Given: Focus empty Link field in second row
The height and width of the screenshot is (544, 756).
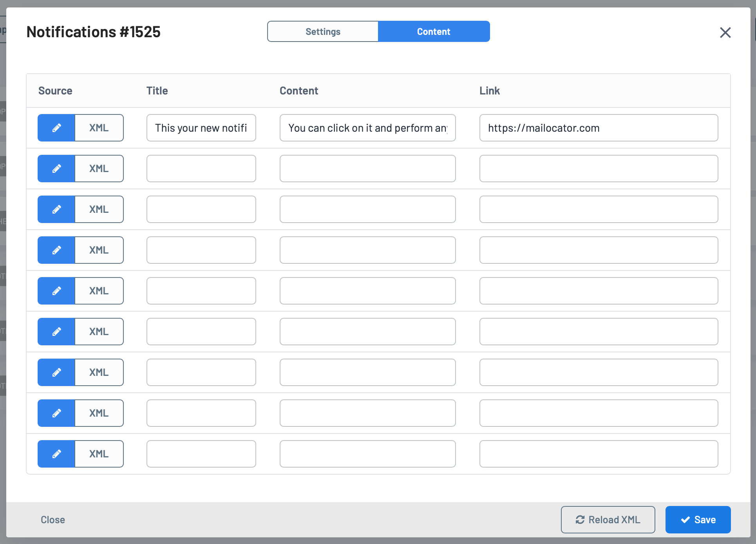Looking at the screenshot, I should [x=599, y=169].
